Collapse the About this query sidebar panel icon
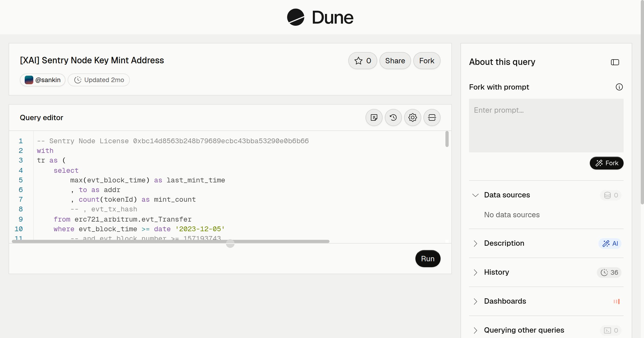The height and width of the screenshot is (338, 644). 615,62
